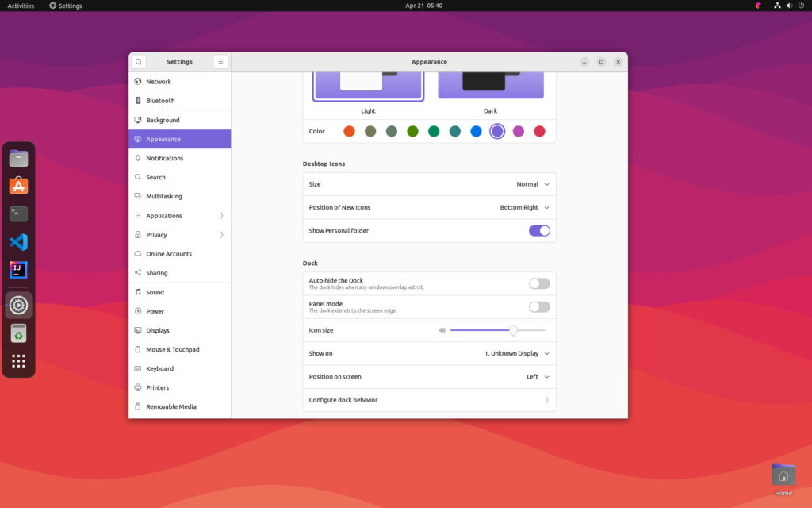Screen dimensions: 812x508
Task: Turn on Panel mode switch
Action: (539, 306)
